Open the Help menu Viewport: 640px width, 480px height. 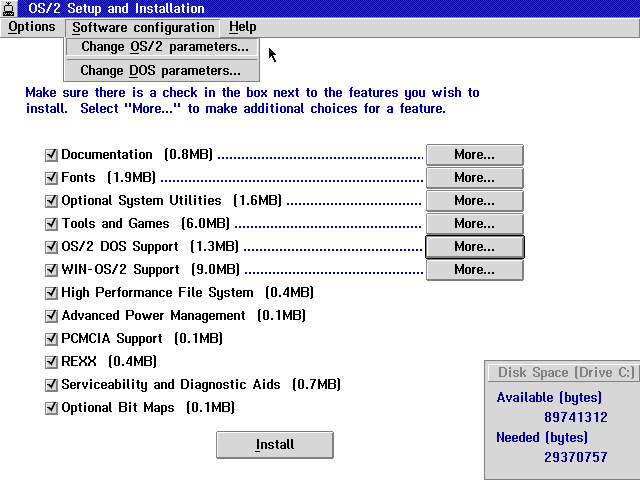pyautogui.click(x=242, y=27)
